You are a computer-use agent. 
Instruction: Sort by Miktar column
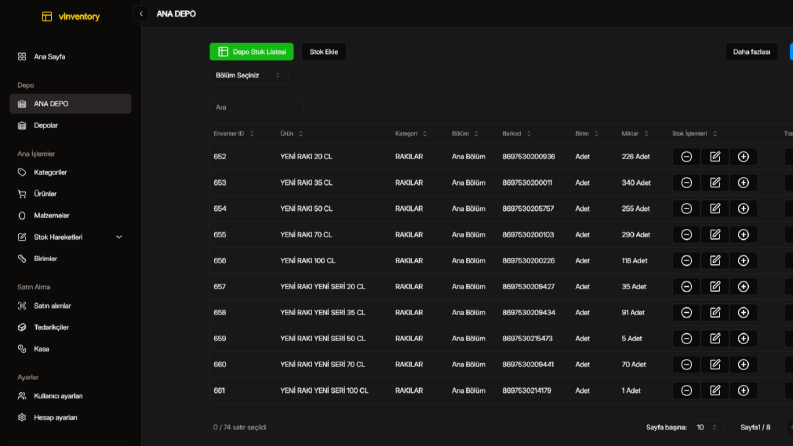pos(635,133)
